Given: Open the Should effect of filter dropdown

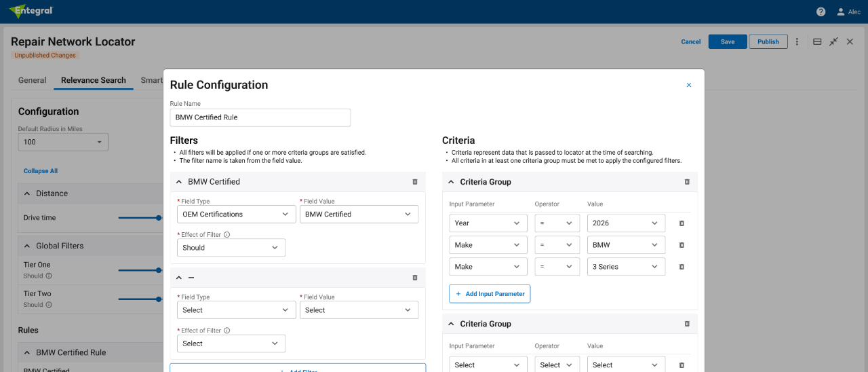Looking at the screenshot, I should [231, 248].
